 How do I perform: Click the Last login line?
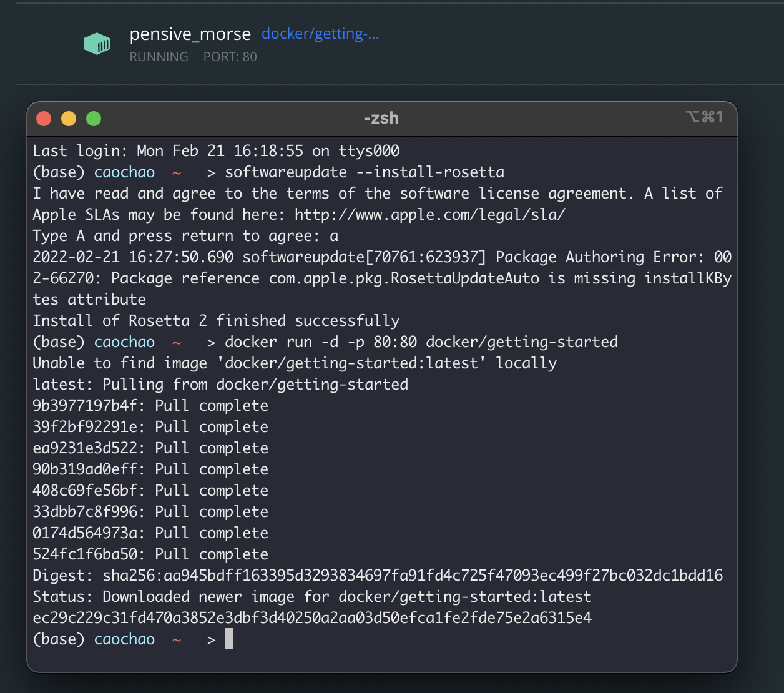[216, 151]
